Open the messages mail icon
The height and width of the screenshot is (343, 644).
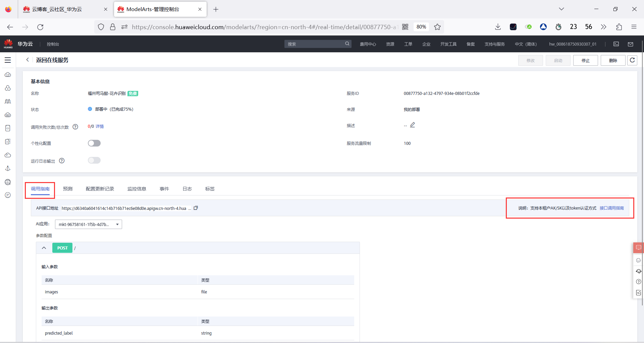click(631, 44)
